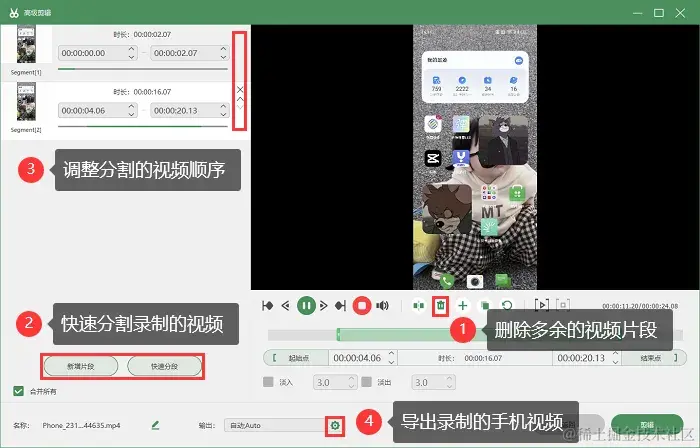Play the selected segment bracket icon

(542, 305)
